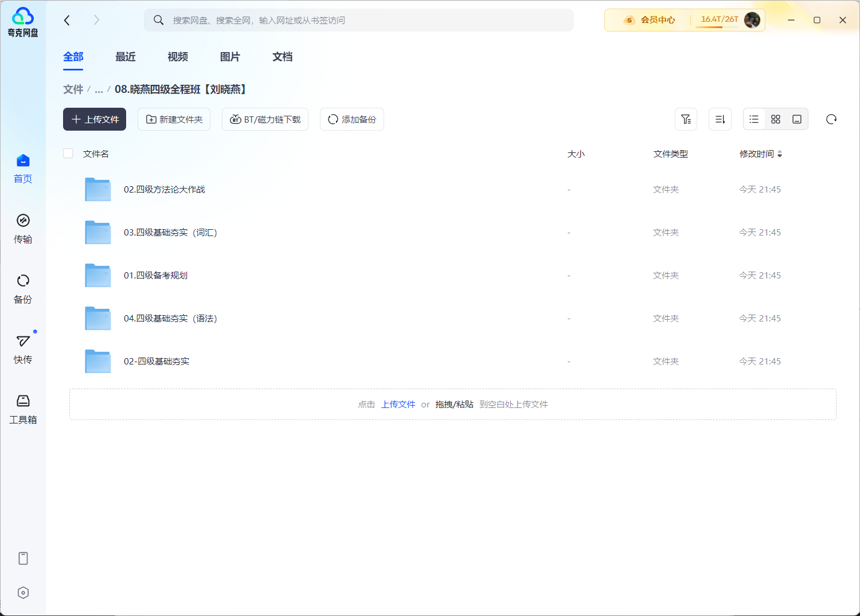
Task: Click folder icon of 01.四级备考规划
Action: [x=98, y=275]
